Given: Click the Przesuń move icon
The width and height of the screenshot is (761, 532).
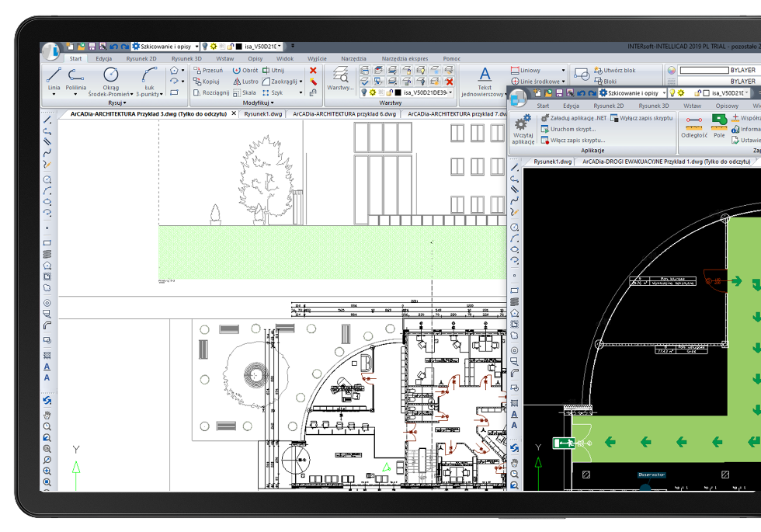Looking at the screenshot, I should pyautogui.click(x=197, y=71).
